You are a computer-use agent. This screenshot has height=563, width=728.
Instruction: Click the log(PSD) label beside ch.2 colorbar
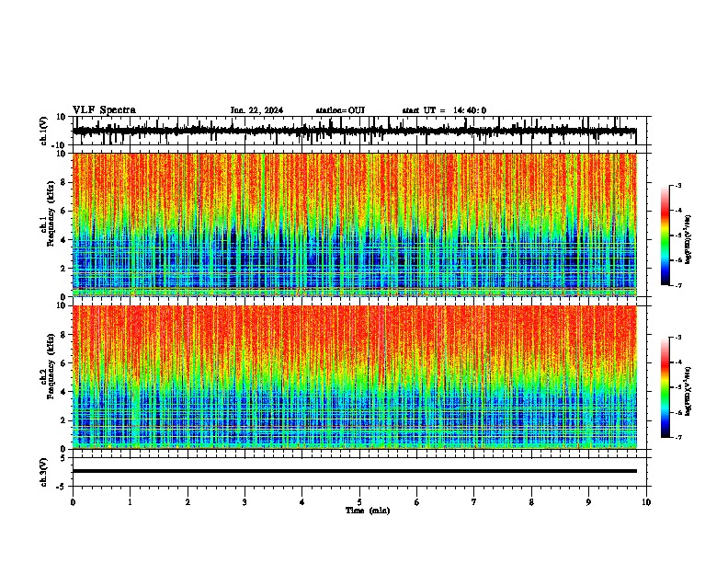point(688,391)
